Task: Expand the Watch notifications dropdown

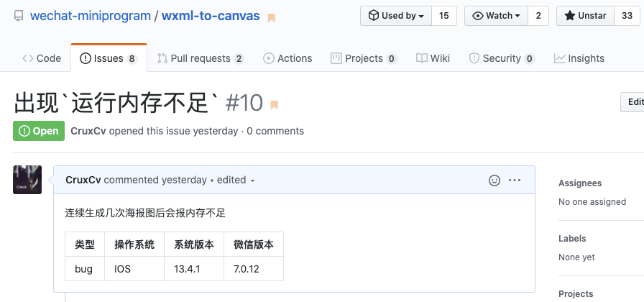Action: click(x=496, y=16)
